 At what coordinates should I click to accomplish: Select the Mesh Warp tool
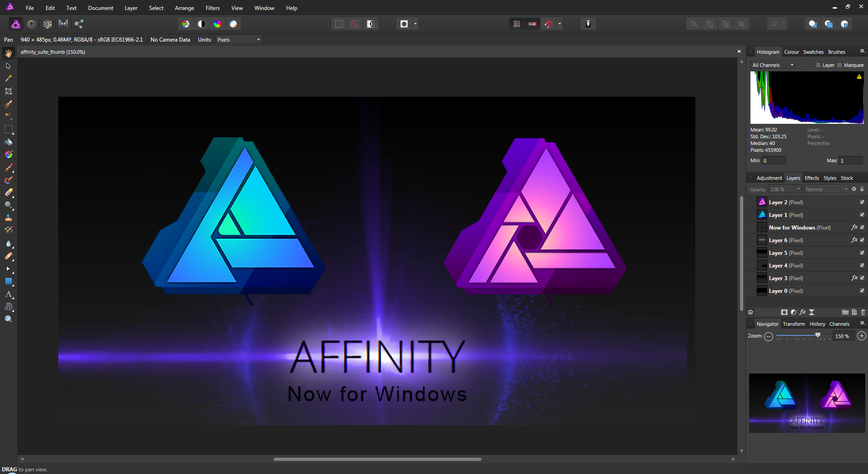(x=8, y=307)
